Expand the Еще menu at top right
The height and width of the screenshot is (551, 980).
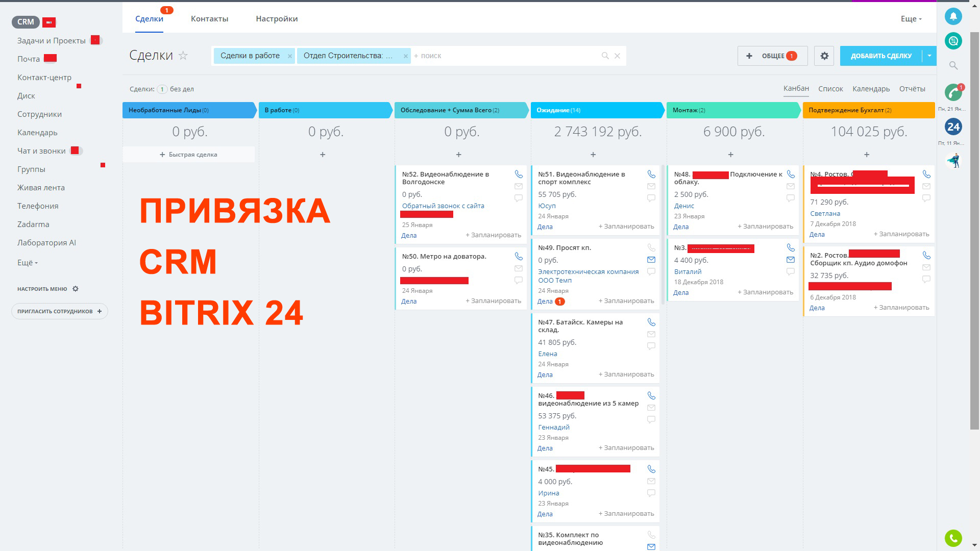[911, 19]
